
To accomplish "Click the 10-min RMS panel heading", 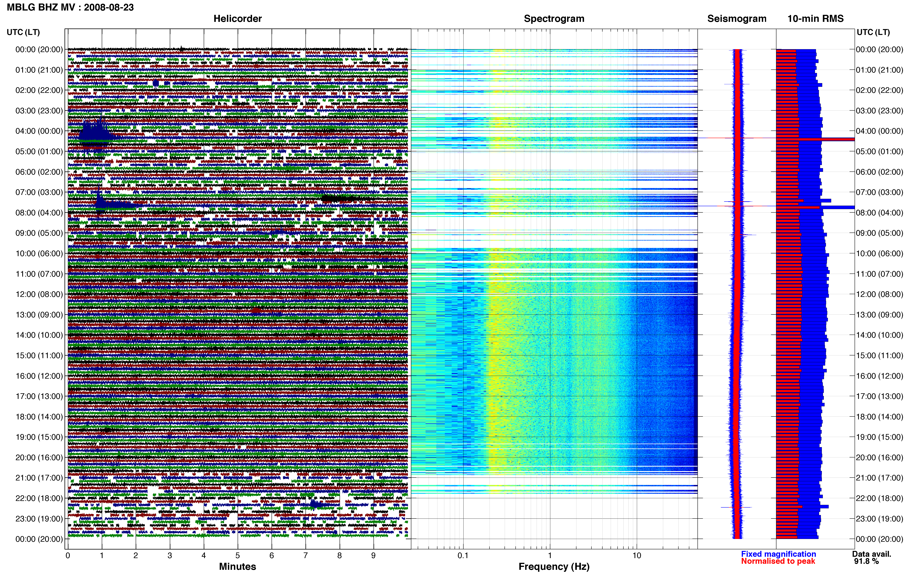I will click(x=816, y=19).
